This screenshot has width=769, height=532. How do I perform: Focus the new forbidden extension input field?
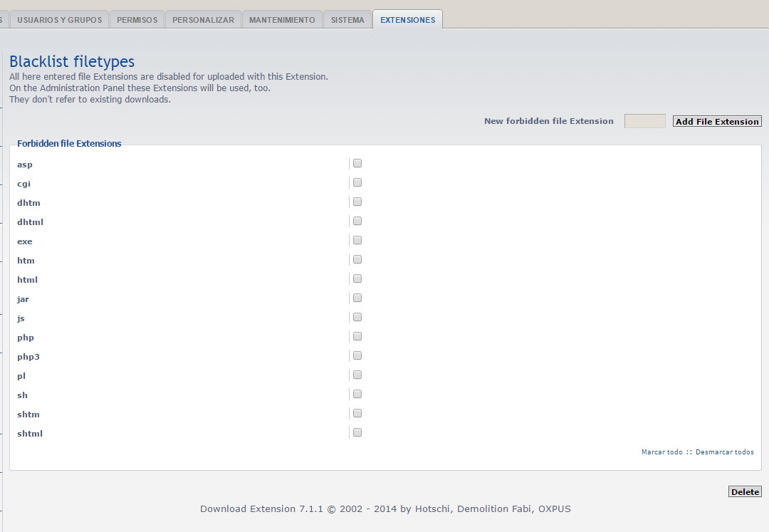click(x=644, y=121)
